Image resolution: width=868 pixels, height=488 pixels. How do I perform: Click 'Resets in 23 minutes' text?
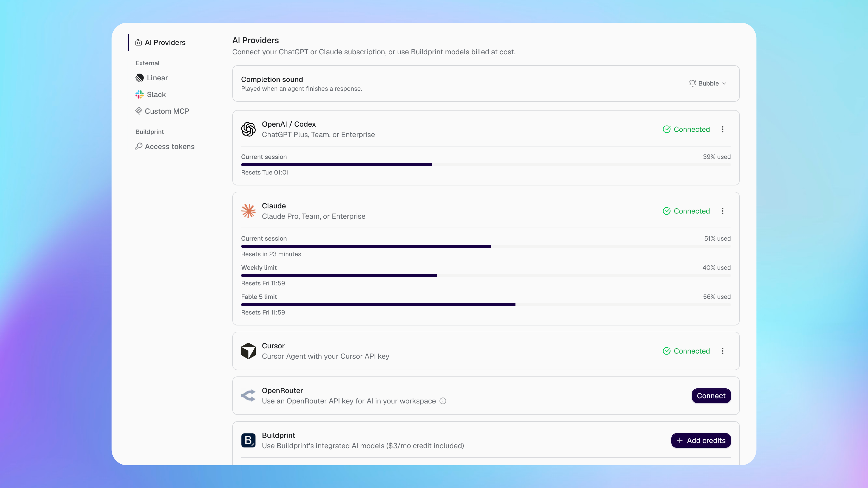(271, 254)
